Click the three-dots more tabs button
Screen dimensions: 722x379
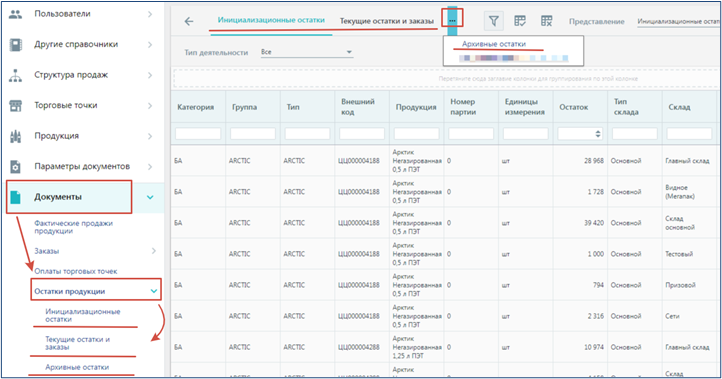point(452,21)
